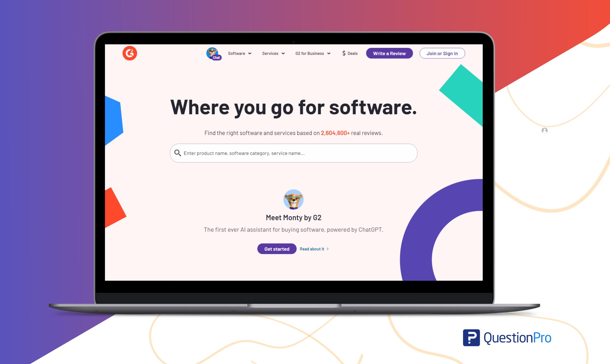Click the Write a Review button icon
The image size is (610, 364).
389,53
